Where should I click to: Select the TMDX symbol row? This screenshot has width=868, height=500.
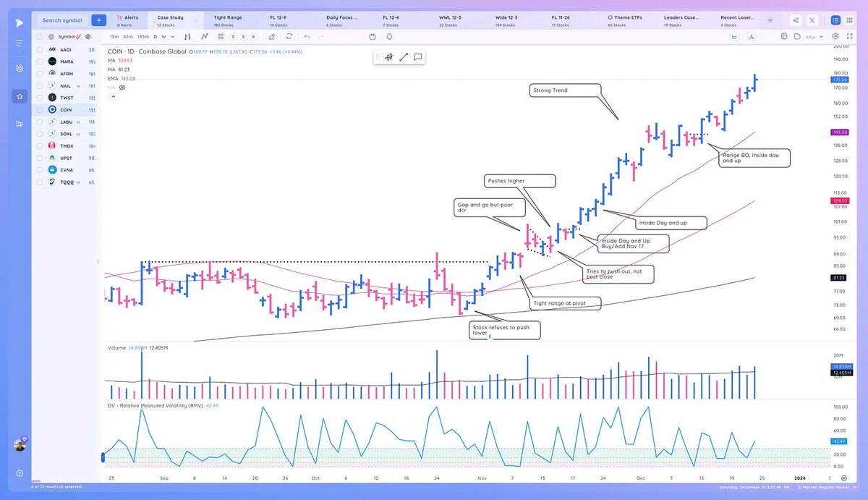coord(65,145)
